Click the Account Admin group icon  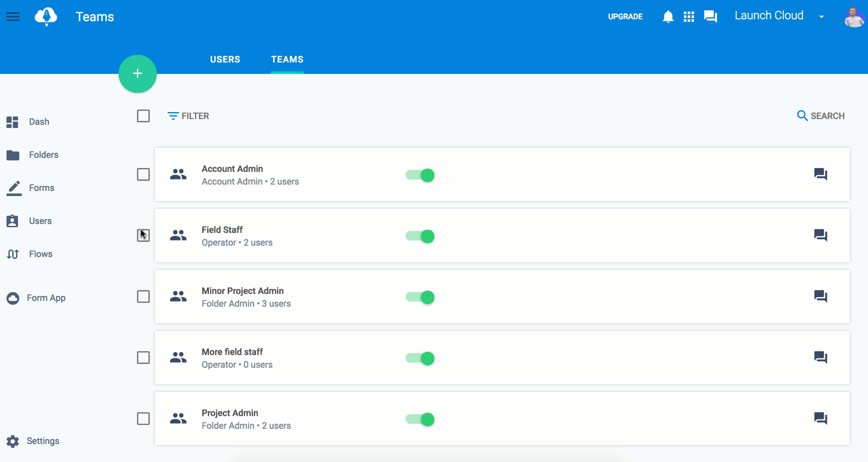click(x=178, y=174)
